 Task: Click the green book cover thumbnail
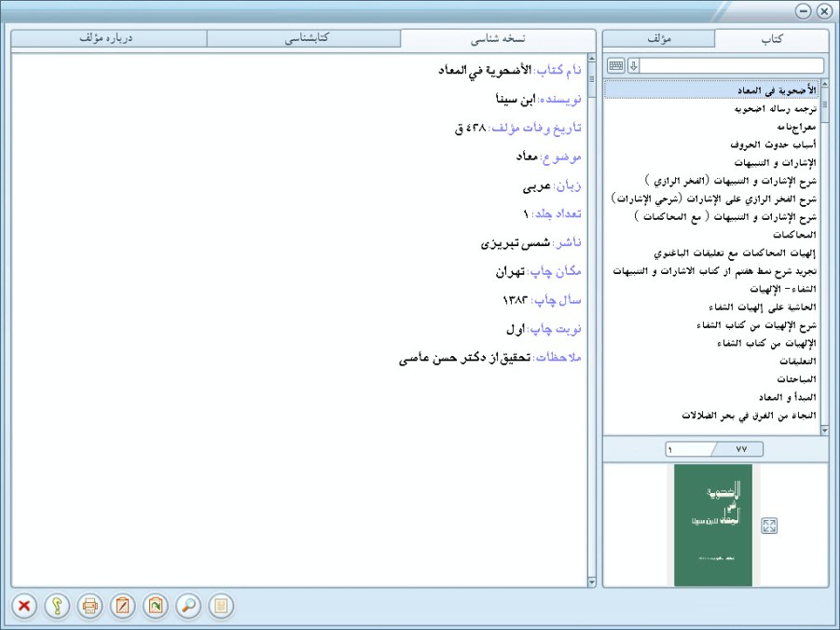712,525
